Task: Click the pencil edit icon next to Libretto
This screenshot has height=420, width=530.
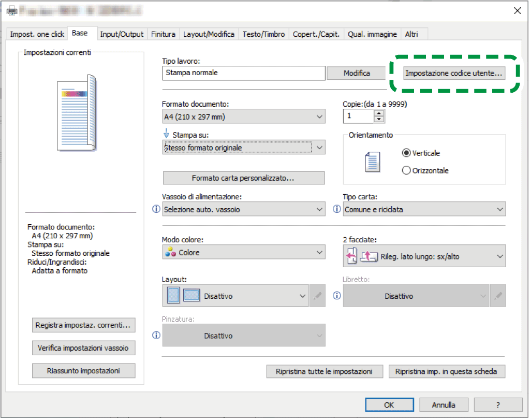Action: coord(498,296)
